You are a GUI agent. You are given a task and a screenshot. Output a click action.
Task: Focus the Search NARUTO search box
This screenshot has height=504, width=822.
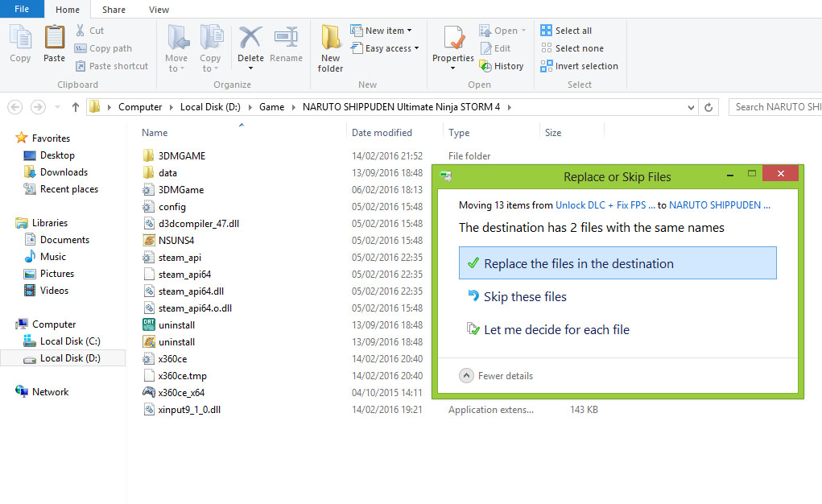click(x=775, y=107)
